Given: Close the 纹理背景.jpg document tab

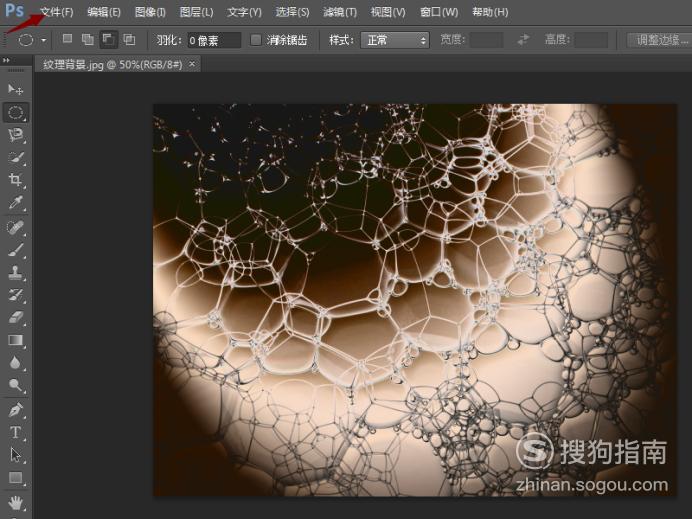Looking at the screenshot, I should coord(192,64).
